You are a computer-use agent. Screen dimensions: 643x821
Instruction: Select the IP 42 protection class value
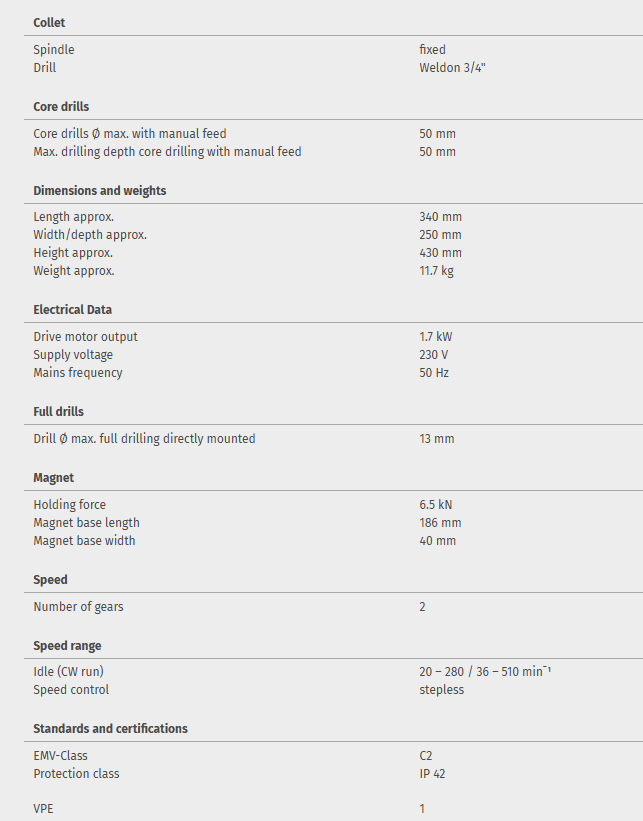pyautogui.click(x=432, y=774)
